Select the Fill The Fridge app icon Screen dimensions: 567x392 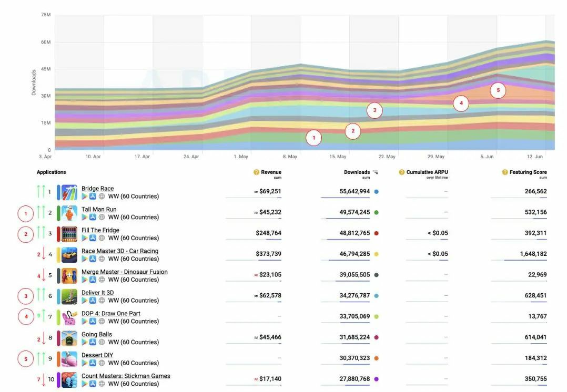coord(69,234)
